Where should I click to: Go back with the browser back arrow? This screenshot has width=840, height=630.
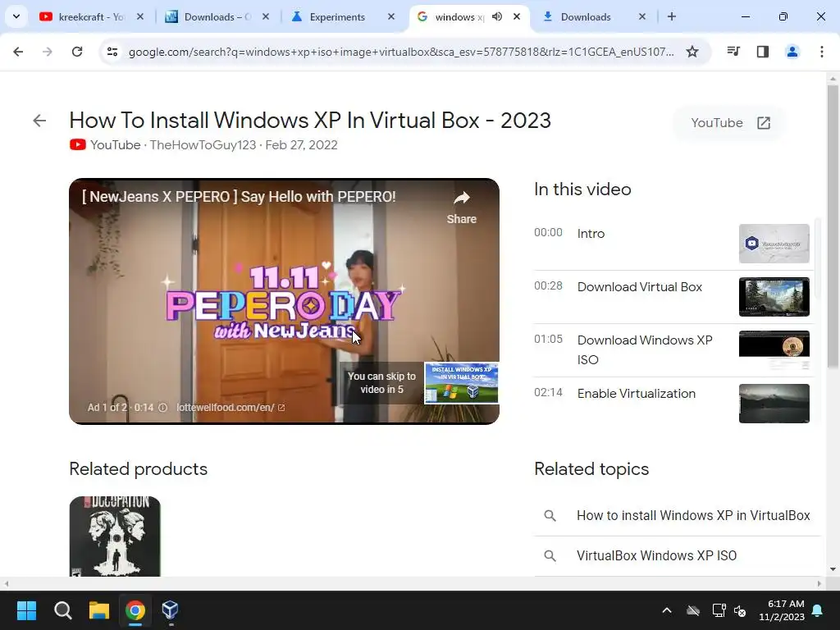(18, 52)
